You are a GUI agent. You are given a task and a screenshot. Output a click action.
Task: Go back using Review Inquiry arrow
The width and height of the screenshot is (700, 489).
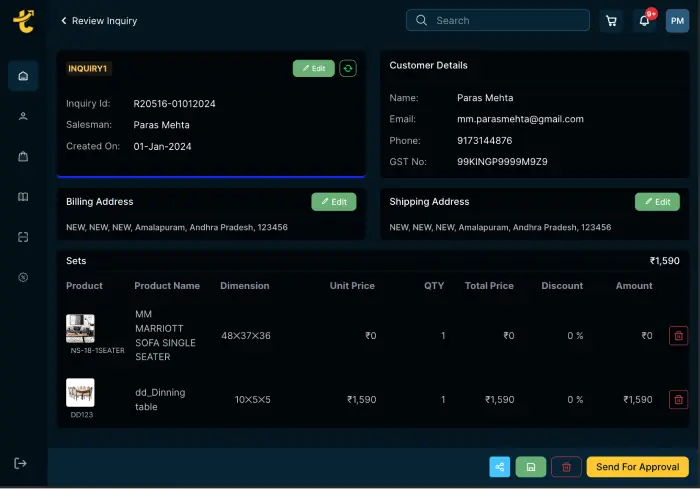(x=64, y=21)
